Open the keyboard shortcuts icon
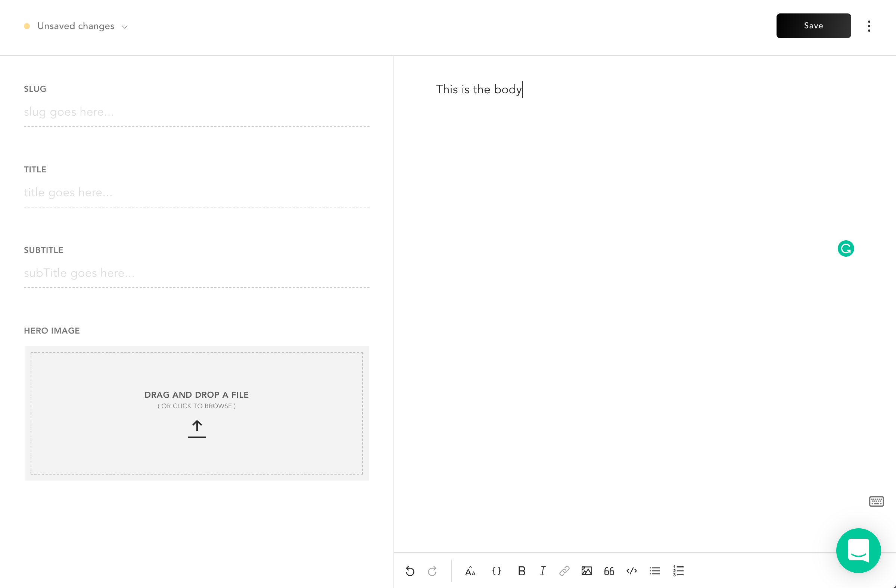Screen dimensions: 896x588 click(877, 501)
